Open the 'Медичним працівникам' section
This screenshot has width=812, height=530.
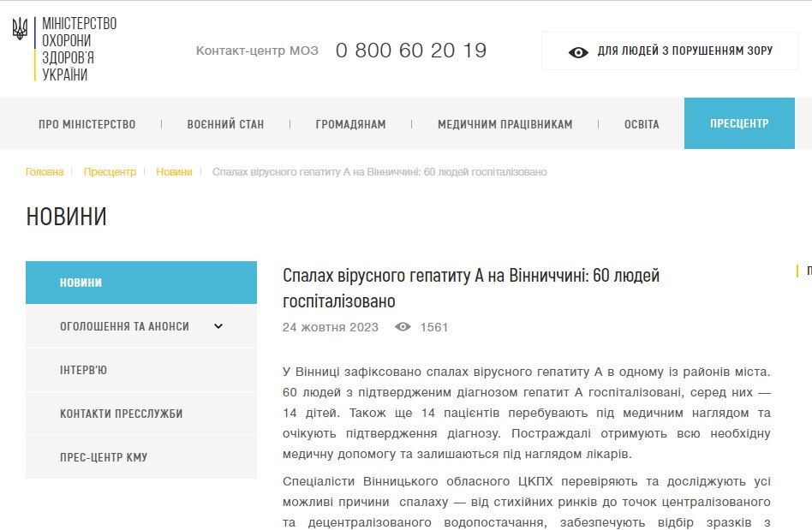(x=505, y=124)
